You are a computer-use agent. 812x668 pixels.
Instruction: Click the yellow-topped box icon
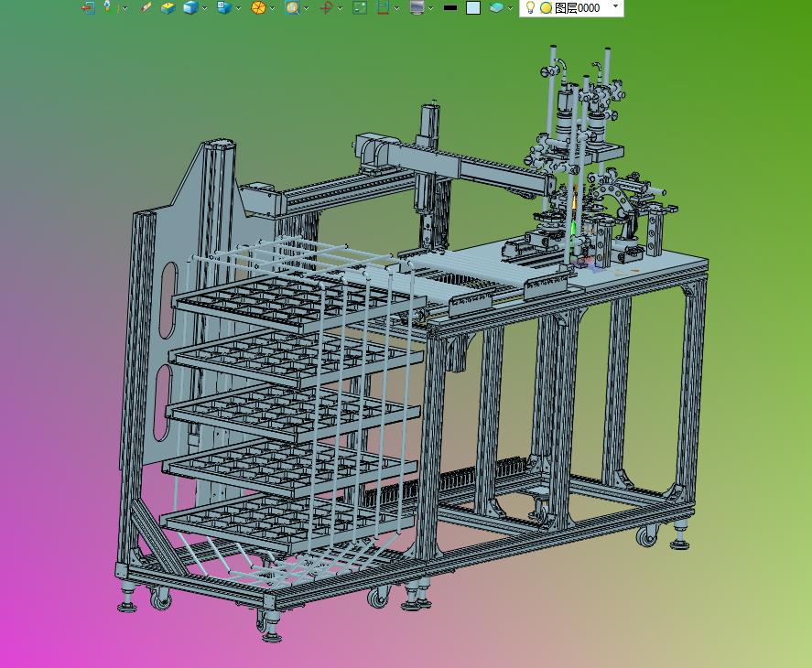point(168,7)
